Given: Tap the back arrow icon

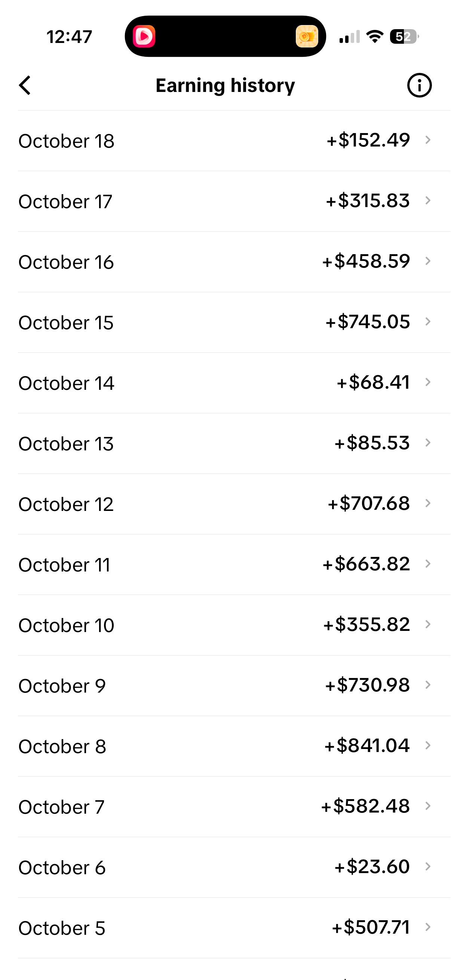Looking at the screenshot, I should coord(25,85).
